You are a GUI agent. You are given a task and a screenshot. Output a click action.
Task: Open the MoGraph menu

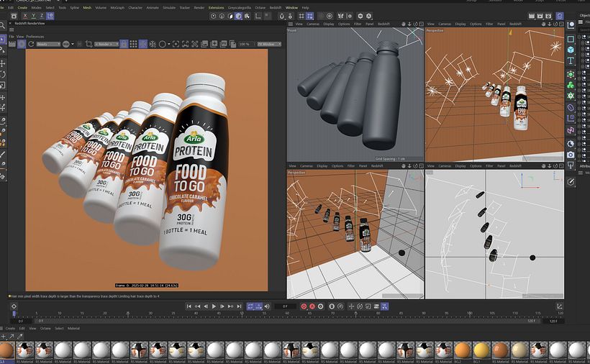click(117, 7)
